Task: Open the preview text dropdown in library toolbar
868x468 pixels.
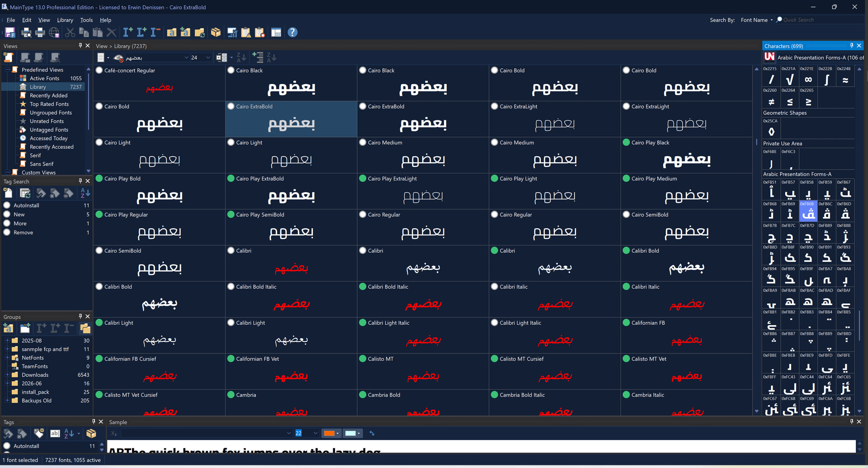Action: point(186,57)
